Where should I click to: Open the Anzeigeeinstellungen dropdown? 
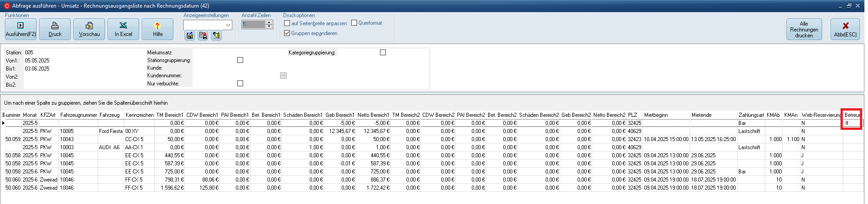coord(228,25)
